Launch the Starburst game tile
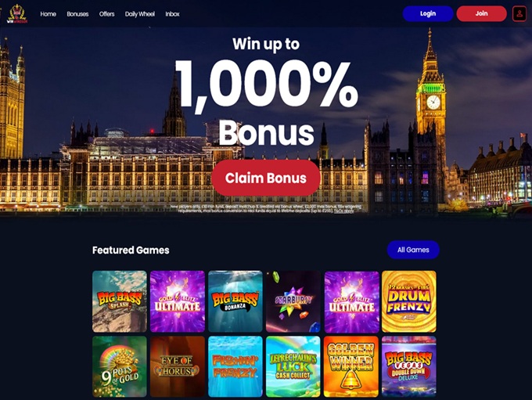Image resolution: width=532 pixels, height=400 pixels. [293, 301]
